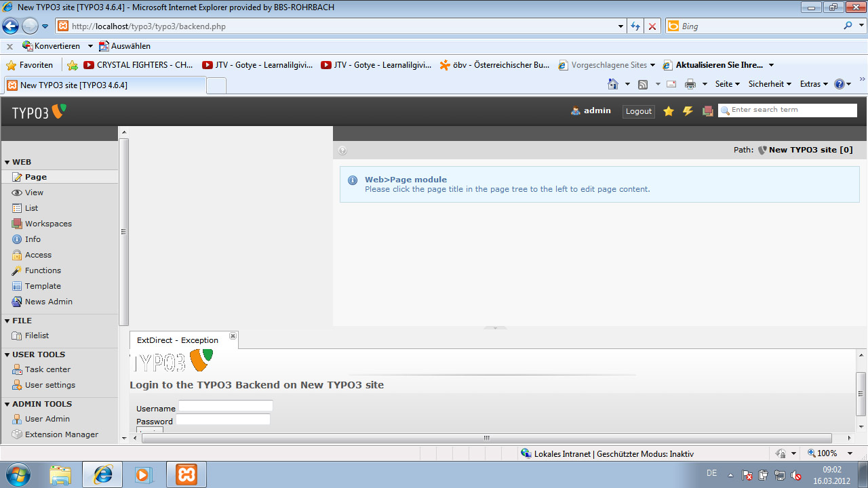Image resolution: width=868 pixels, height=488 pixels.
Task: Collapse the FILE module group
Action: point(7,321)
